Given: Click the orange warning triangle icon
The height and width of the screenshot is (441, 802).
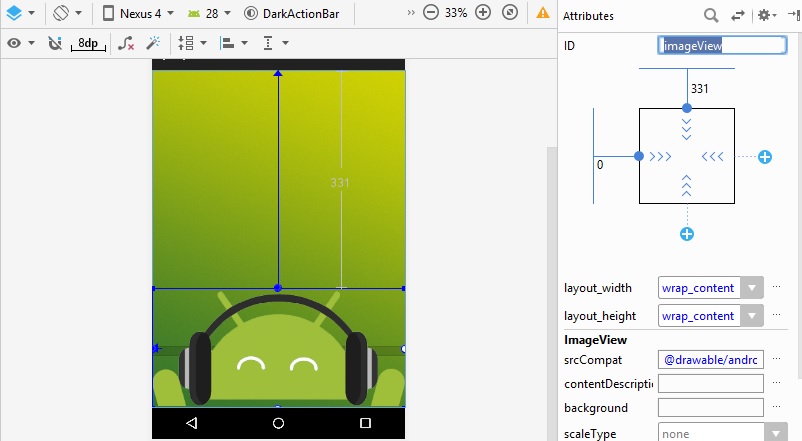Looking at the screenshot, I should click(542, 14).
